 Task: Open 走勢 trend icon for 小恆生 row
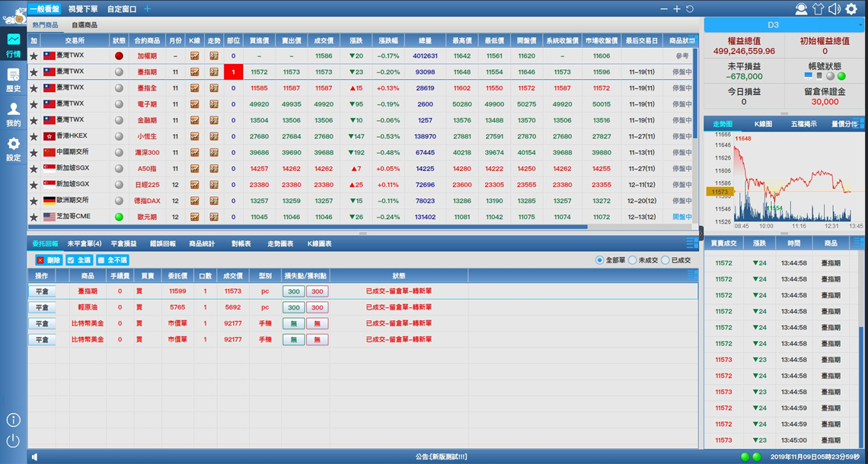214,136
